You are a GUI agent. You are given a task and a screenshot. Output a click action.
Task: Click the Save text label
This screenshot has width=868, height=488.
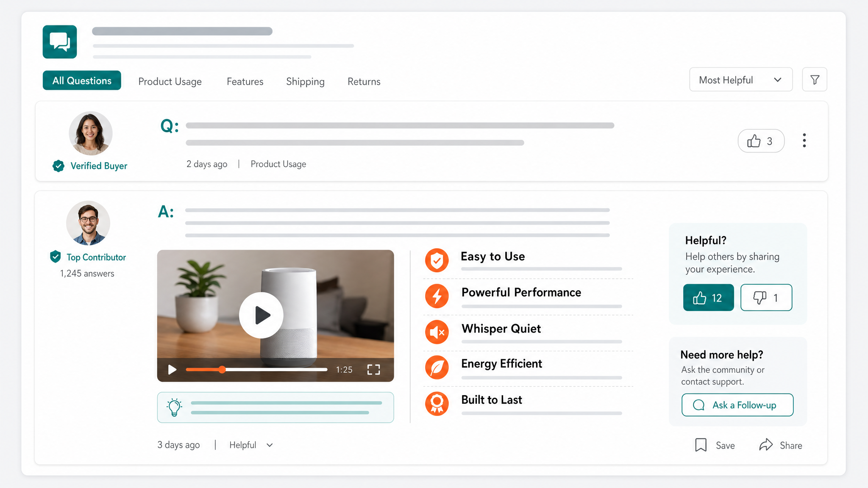(725, 446)
